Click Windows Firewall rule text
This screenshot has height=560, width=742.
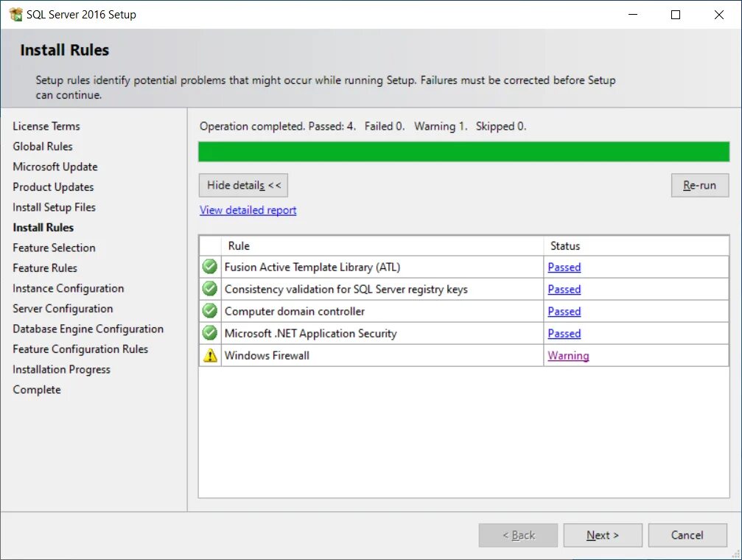pos(267,355)
